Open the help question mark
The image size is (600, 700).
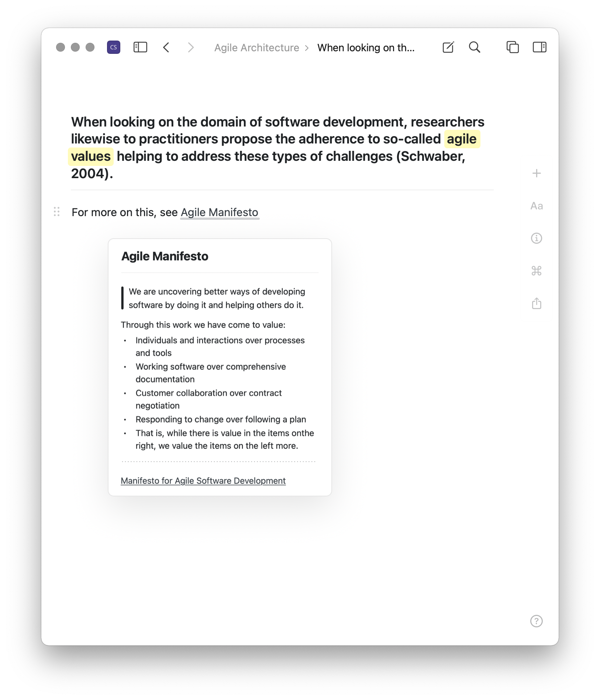click(x=537, y=621)
